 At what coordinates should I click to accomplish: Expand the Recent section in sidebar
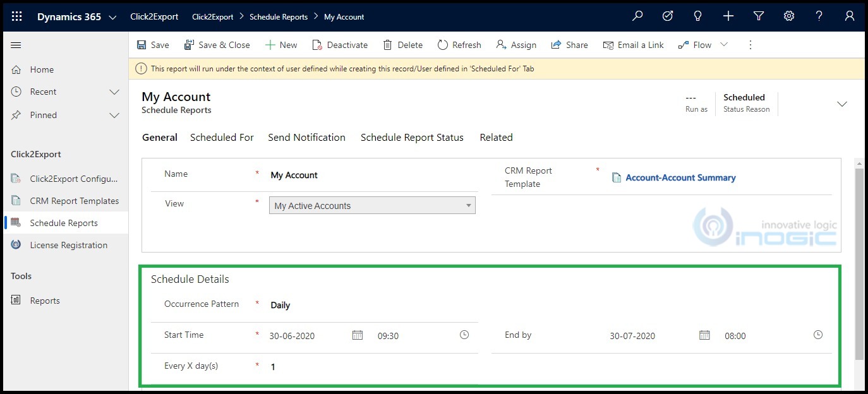pyautogui.click(x=114, y=92)
